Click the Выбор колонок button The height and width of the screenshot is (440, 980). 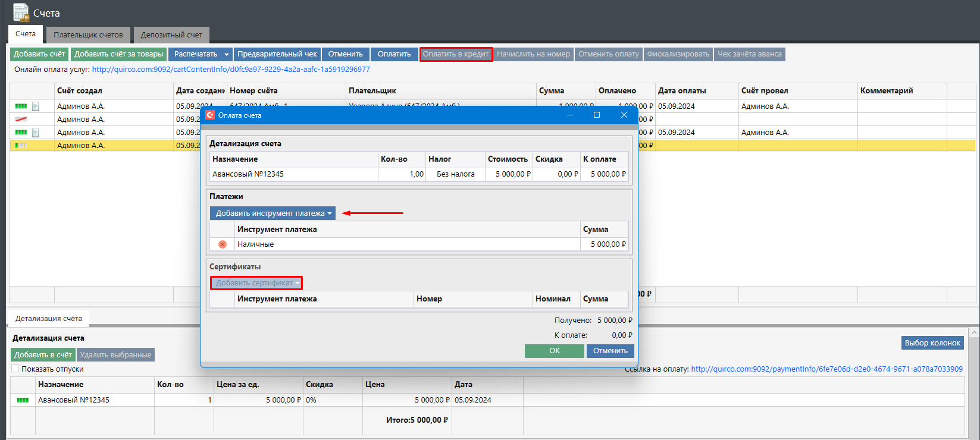click(932, 343)
